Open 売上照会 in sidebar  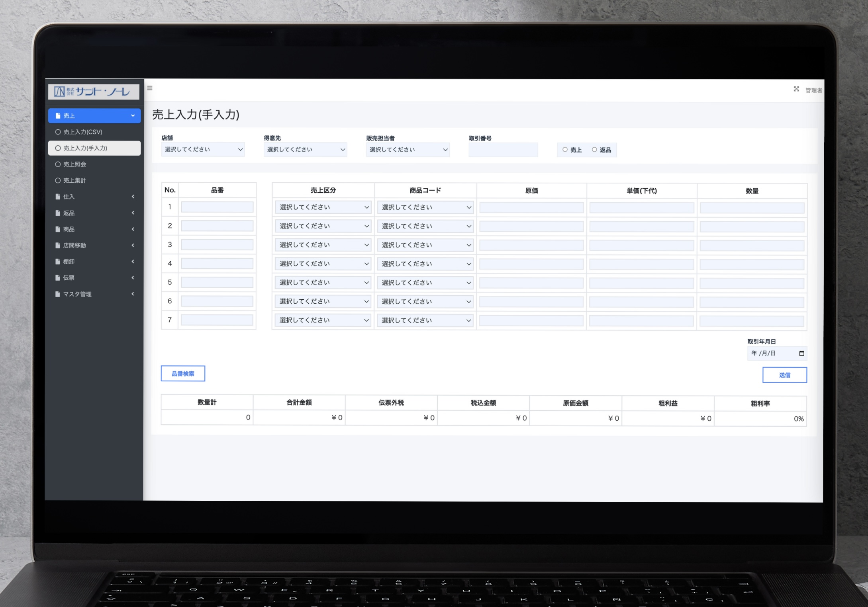75,164
